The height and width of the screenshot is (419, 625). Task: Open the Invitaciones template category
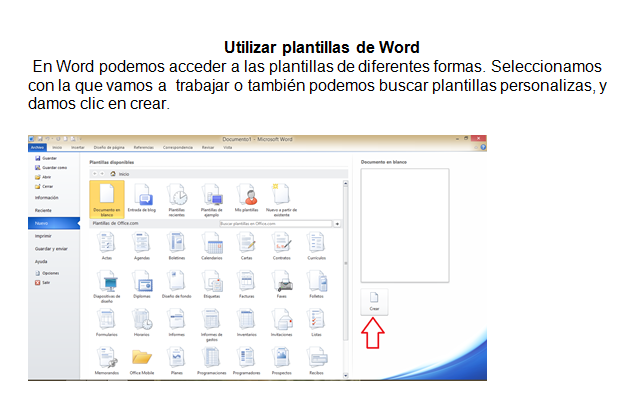281,322
